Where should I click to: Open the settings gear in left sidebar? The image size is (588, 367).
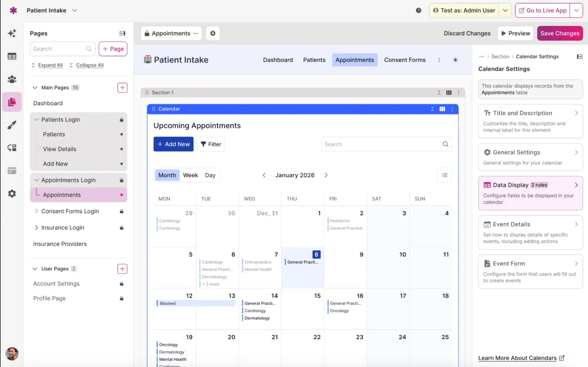tap(12, 194)
